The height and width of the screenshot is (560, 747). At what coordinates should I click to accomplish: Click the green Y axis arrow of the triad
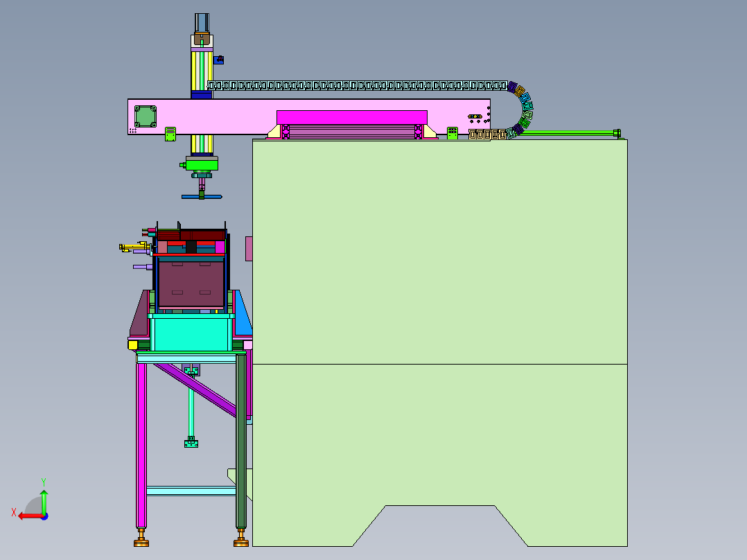click(44, 501)
